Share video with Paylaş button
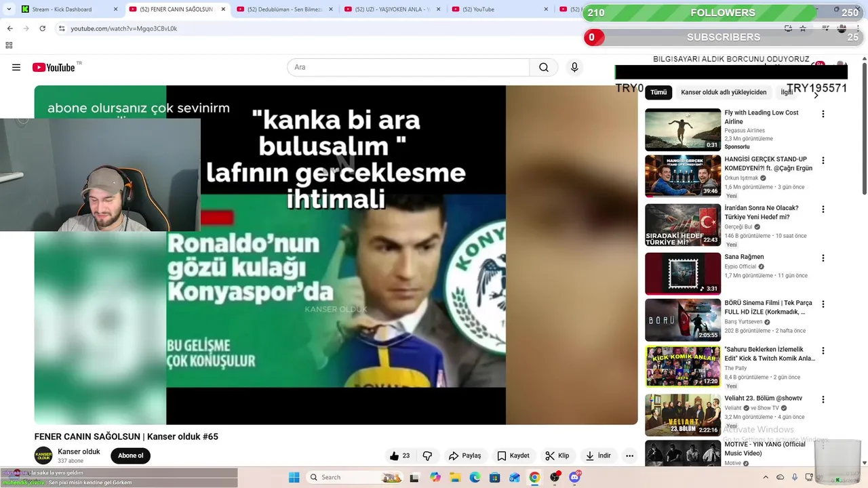868x488 pixels. [x=465, y=456]
